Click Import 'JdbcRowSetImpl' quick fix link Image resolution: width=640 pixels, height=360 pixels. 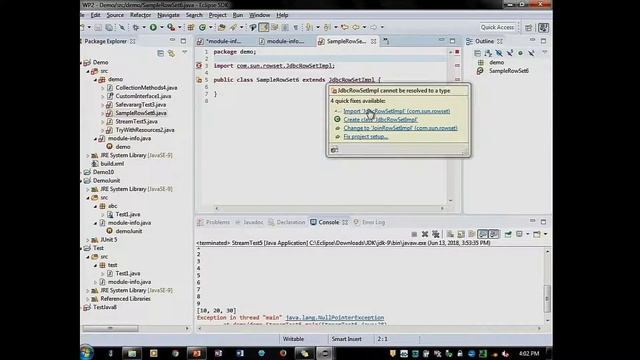point(397,111)
